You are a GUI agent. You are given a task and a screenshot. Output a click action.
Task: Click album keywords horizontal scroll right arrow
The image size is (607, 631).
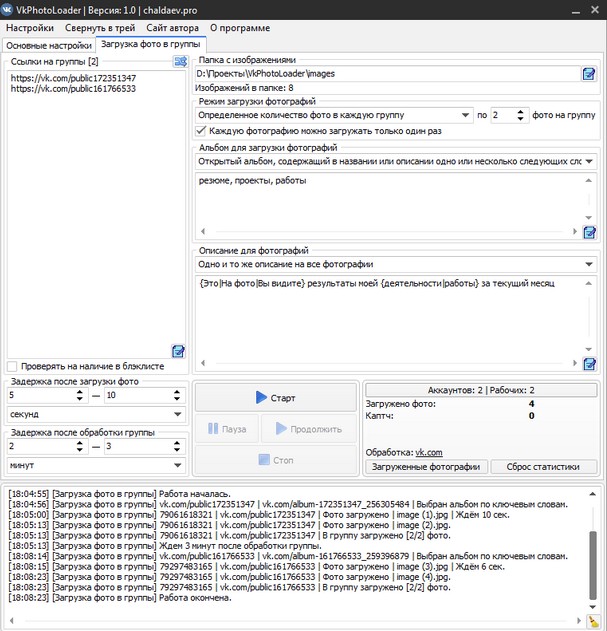coord(574,231)
